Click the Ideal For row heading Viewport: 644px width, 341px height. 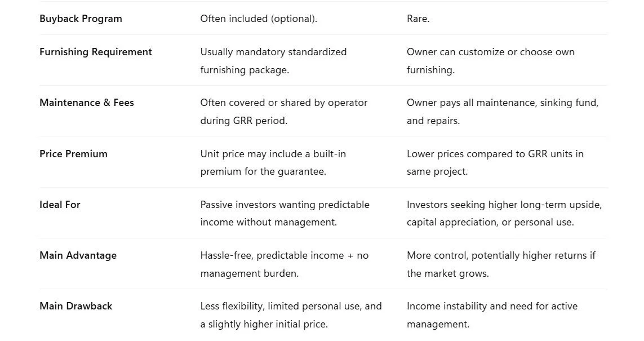(x=60, y=205)
